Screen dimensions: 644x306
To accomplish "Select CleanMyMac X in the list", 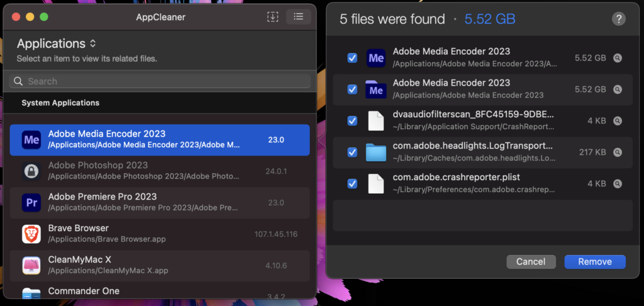I will (160, 265).
